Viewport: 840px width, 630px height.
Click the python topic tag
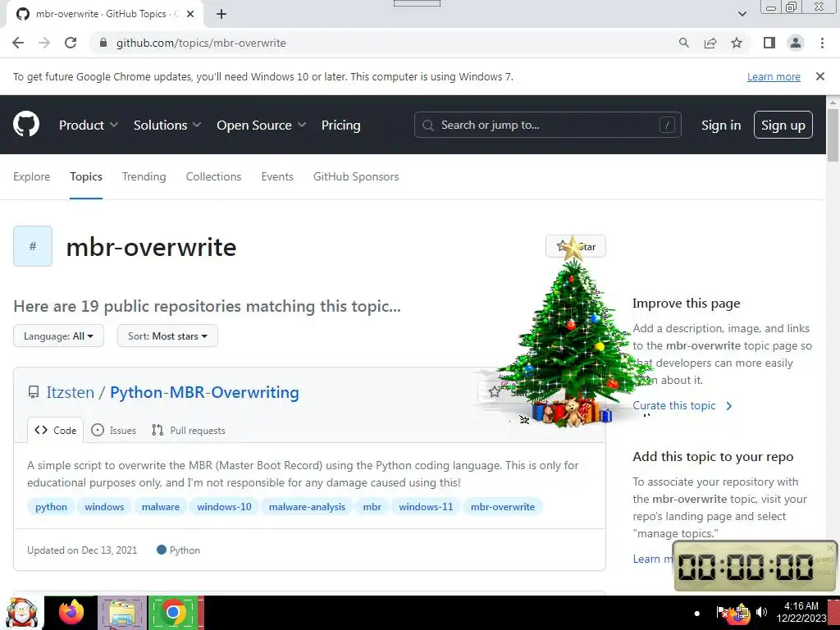[x=52, y=507]
